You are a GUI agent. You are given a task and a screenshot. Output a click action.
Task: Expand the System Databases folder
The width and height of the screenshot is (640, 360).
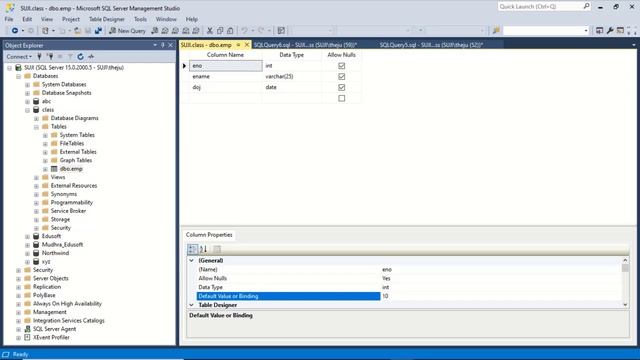point(27,85)
